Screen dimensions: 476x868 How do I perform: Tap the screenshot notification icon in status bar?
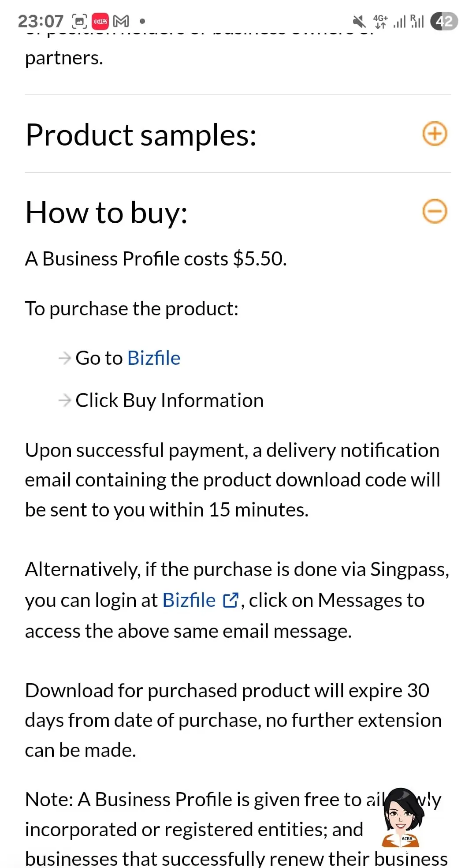[79, 21]
